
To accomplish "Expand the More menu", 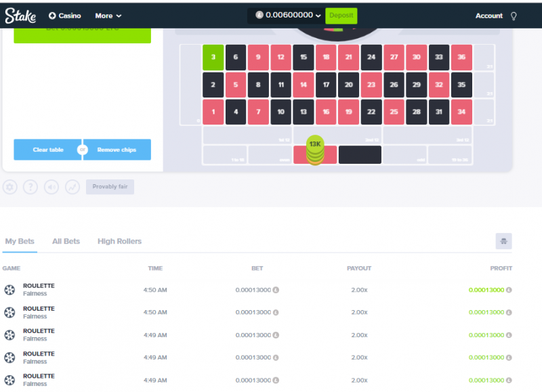I will [x=108, y=16].
